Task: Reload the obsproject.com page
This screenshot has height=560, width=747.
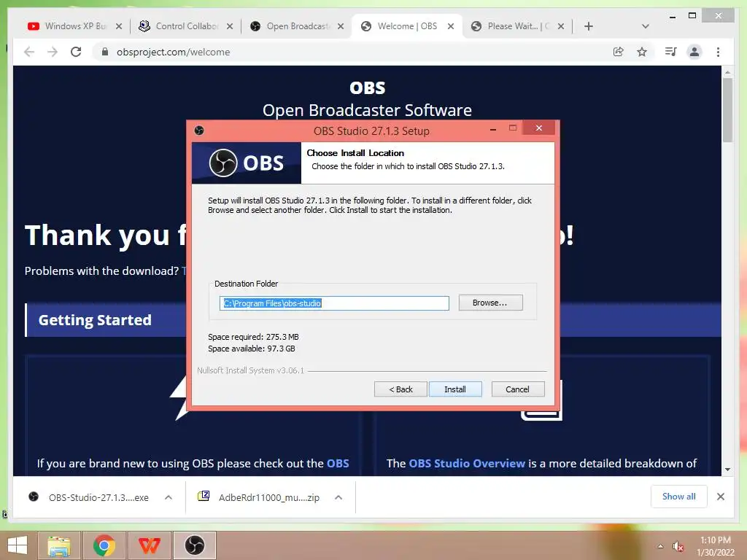Action: (76, 52)
